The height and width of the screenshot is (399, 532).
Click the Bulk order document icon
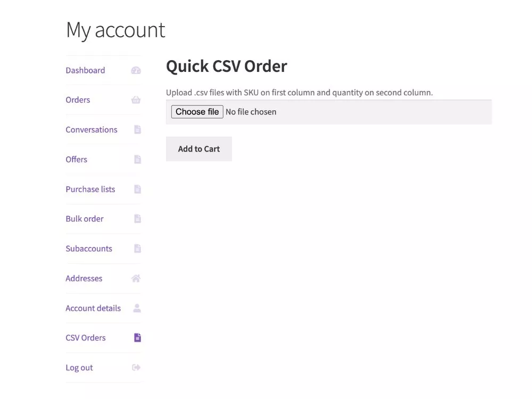[x=137, y=219]
